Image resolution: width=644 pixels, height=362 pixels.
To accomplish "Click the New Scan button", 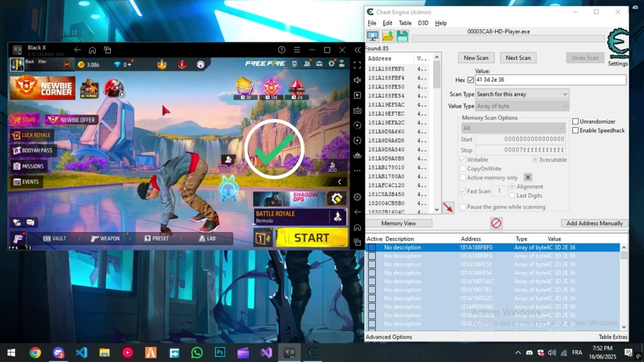I will click(x=476, y=58).
